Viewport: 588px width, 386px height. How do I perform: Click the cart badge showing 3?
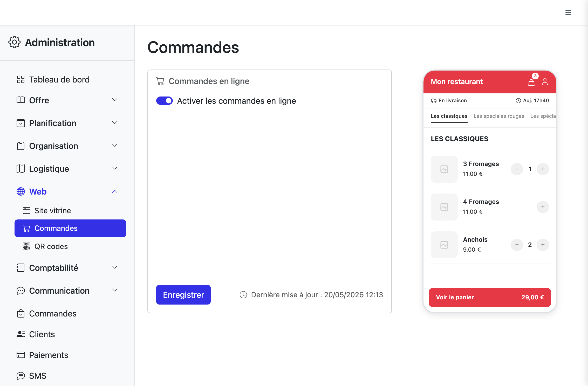(x=535, y=76)
